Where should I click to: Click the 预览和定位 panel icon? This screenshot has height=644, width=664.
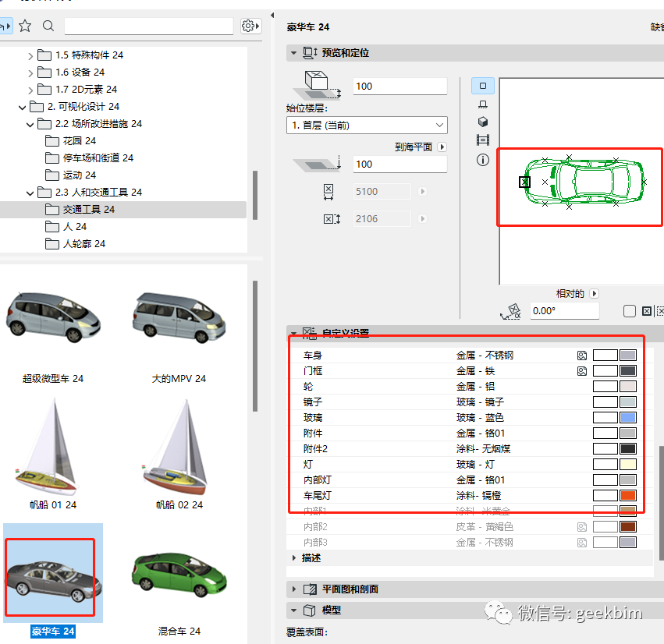(x=310, y=53)
